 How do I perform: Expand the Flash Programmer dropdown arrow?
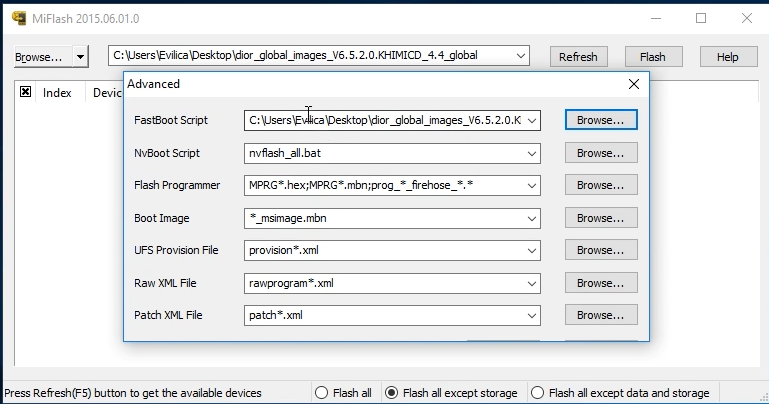coord(532,186)
